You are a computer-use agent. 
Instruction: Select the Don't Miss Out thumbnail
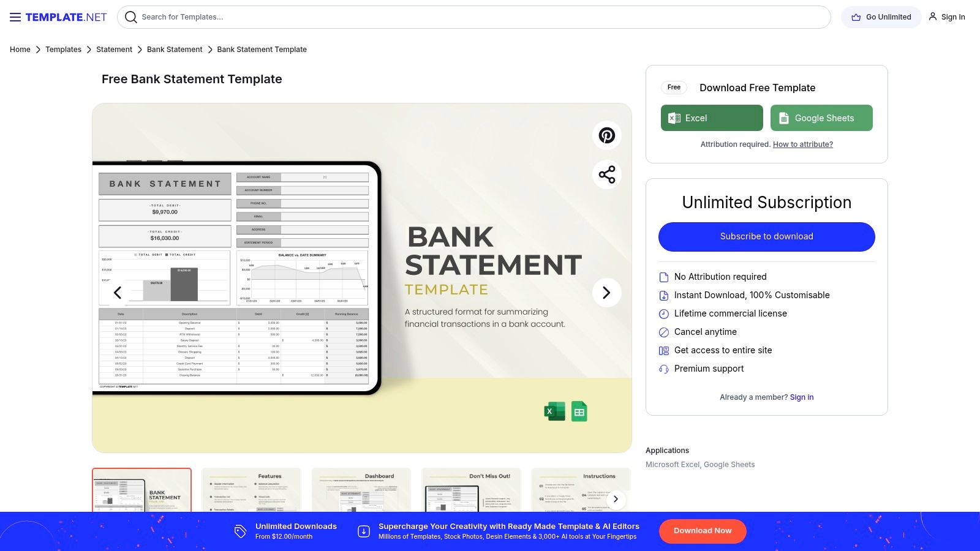pyautogui.click(x=471, y=490)
